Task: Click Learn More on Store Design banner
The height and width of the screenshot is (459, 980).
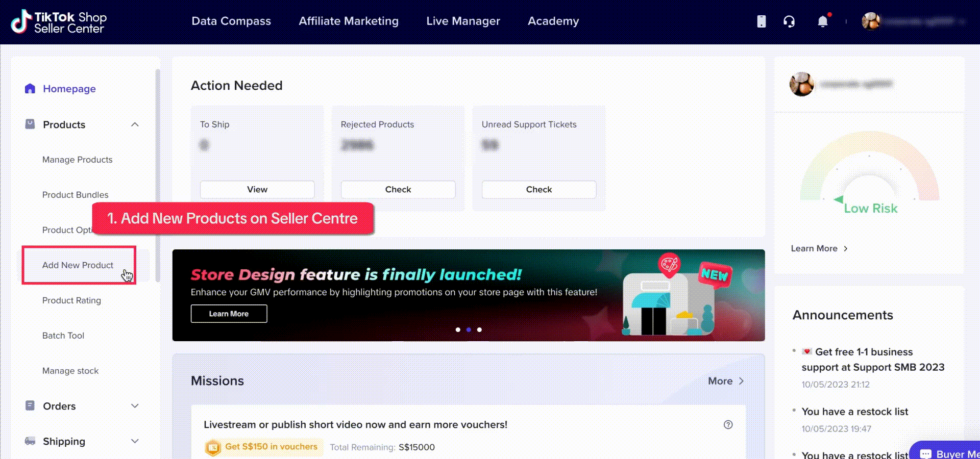Action: point(229,314)
